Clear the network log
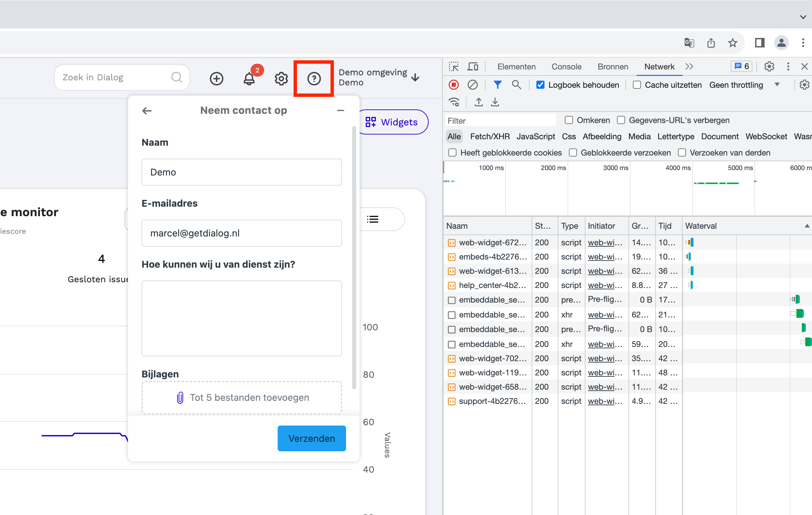The height and width of the screenshot is (515, 812). (472, 85)
